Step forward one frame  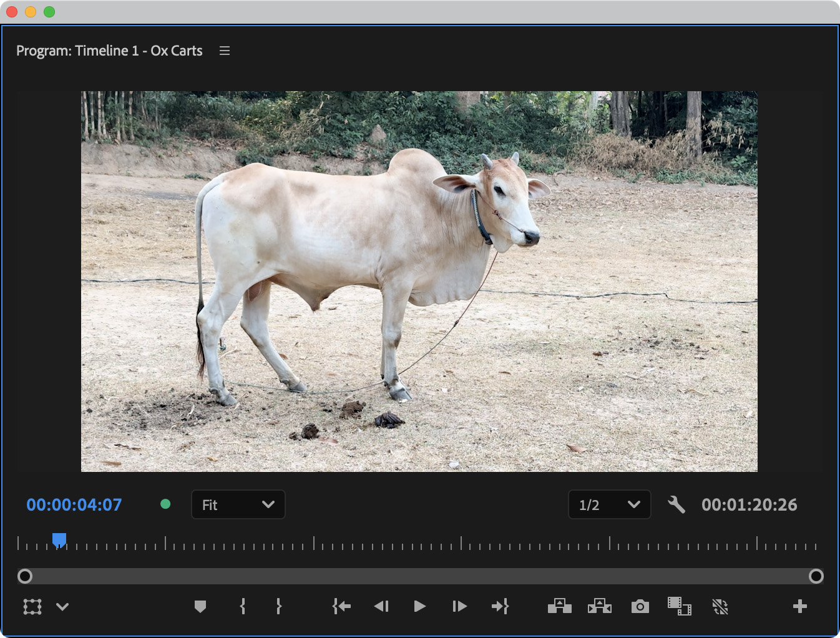tap(459, 606)
